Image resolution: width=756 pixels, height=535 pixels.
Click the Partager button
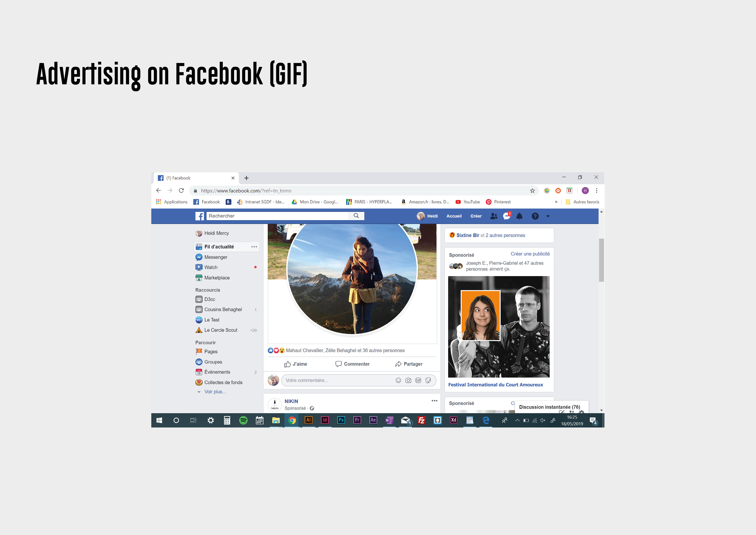[409, 364]
